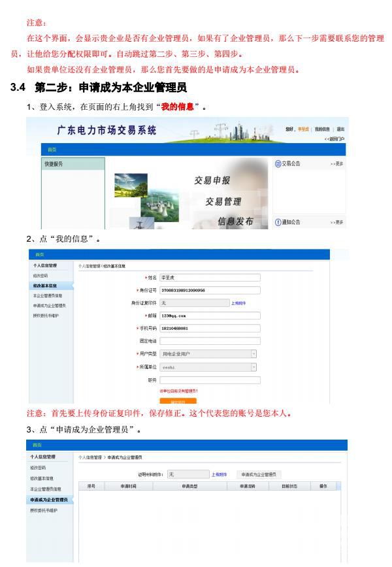Click the 申请成为企业管理员 button
Viewport: 392px width, 567px height.
(259, 474)
